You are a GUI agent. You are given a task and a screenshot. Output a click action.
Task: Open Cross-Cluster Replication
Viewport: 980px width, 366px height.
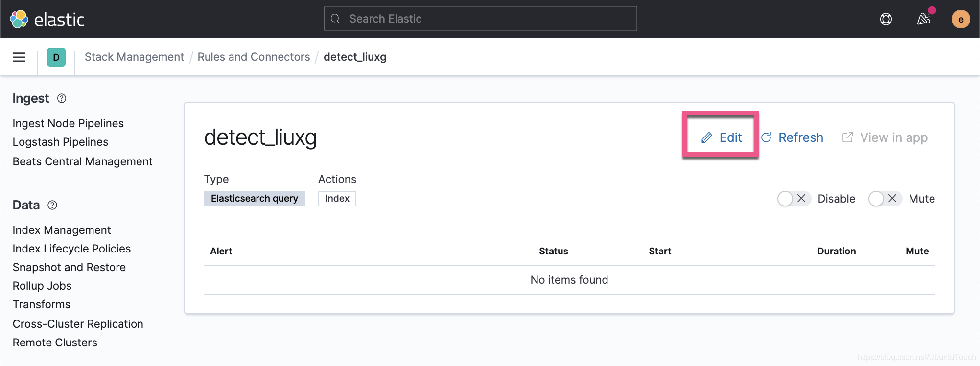(x=78, y=324)
